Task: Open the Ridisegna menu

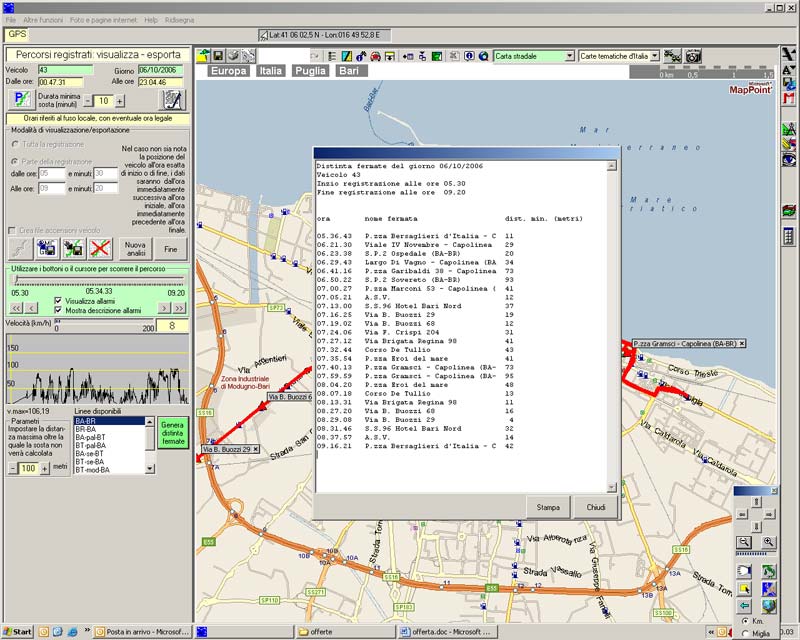Action: click(x=179, y=20)
